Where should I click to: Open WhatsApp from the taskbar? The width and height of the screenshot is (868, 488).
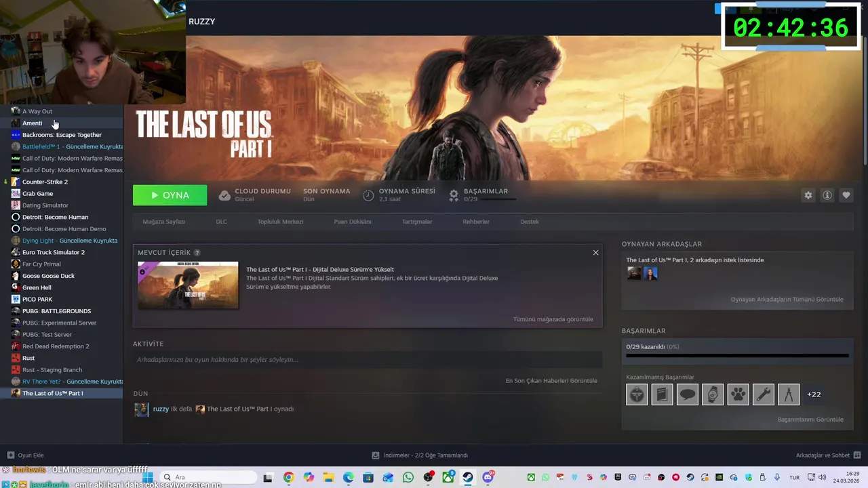(408, 477)
